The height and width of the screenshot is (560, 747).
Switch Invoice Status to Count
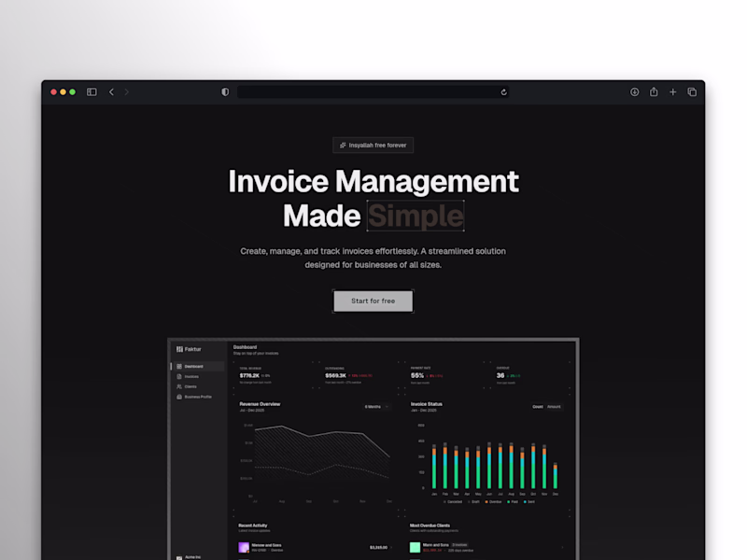[538, 407]
